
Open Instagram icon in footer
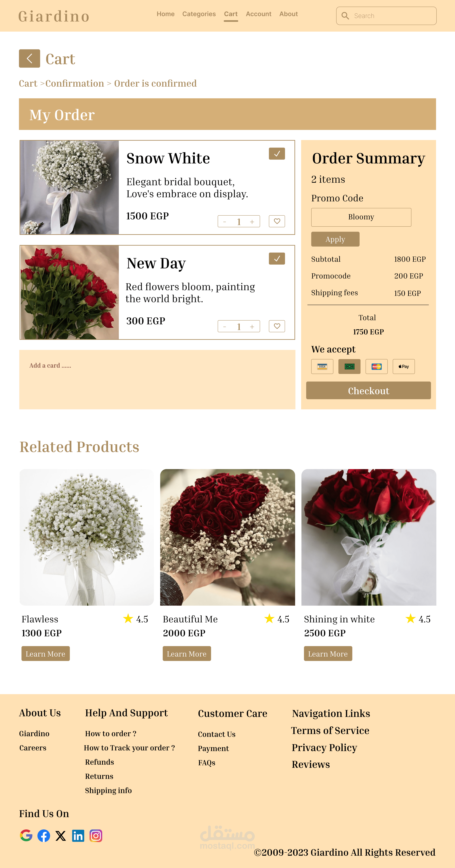(x=96, y=836)
